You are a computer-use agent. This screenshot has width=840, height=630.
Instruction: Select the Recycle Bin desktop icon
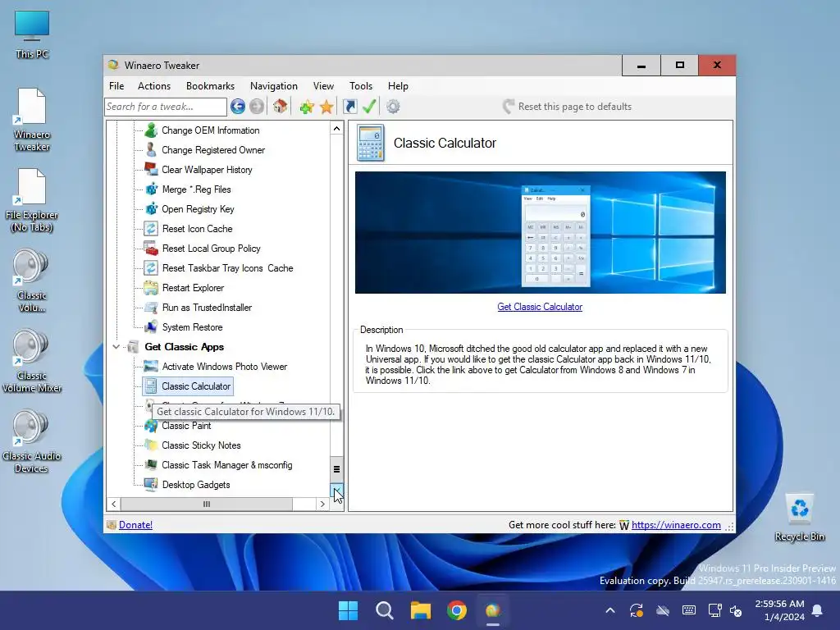pos(799,518)
